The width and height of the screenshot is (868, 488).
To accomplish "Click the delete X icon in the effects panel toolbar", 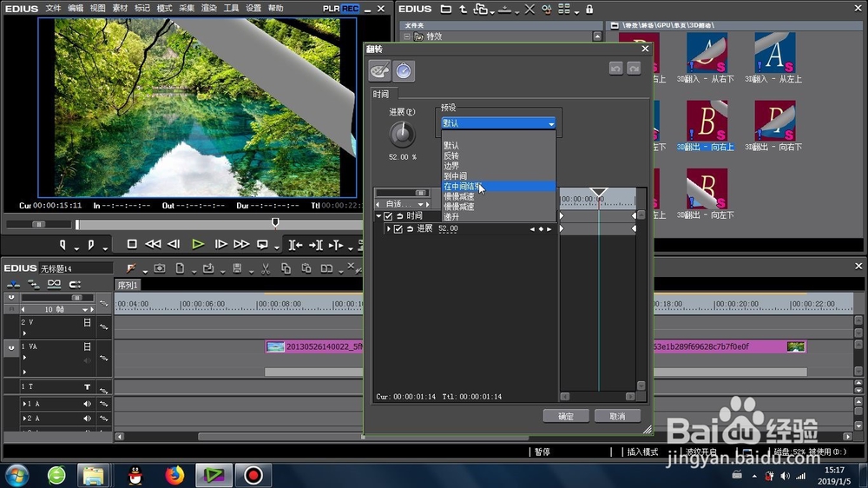I will tap(529, 9).
